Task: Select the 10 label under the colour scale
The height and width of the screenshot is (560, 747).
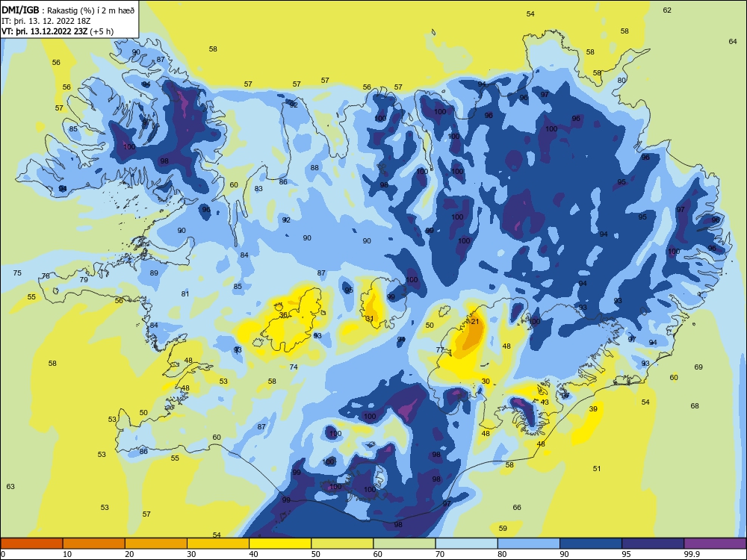Action: click(67, 554)
